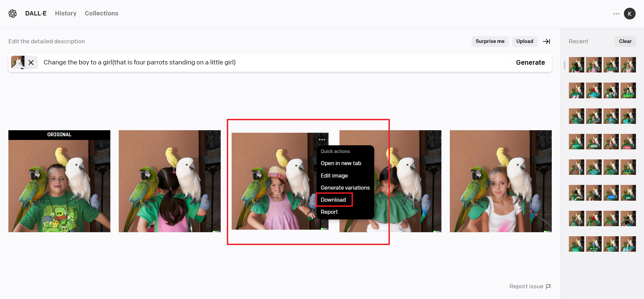This screenshot has width=644, height=299.
Task: Open the History tab
Action: pos(66,13)
